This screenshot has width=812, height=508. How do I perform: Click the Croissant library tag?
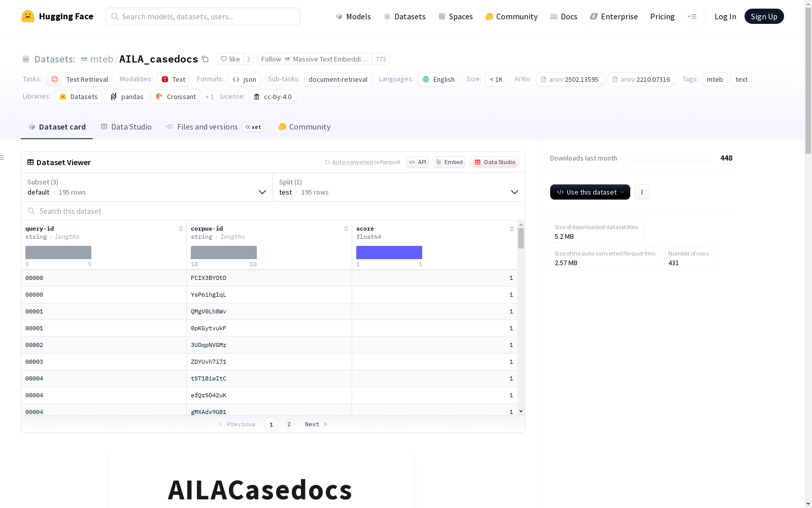click(176, 97)
